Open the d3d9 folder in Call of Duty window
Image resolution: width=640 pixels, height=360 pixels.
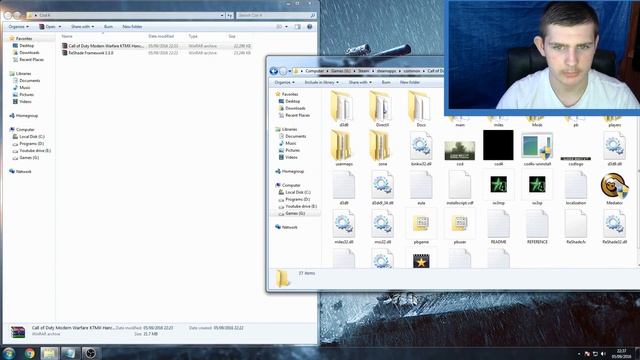343,107
